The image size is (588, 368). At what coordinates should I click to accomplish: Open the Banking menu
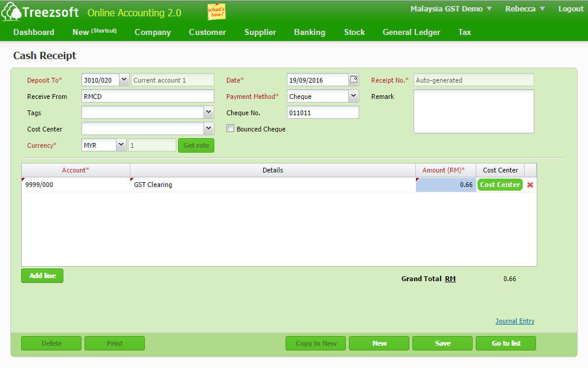coord(310,32)
